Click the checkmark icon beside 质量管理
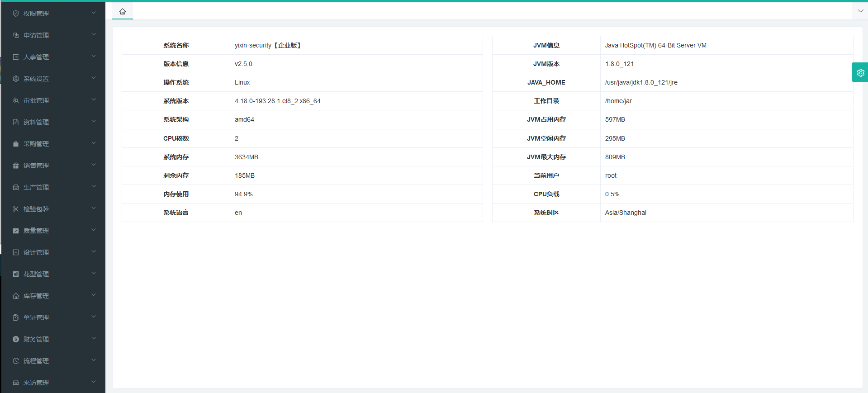This screenshot has height=393, width=868. 16,231
